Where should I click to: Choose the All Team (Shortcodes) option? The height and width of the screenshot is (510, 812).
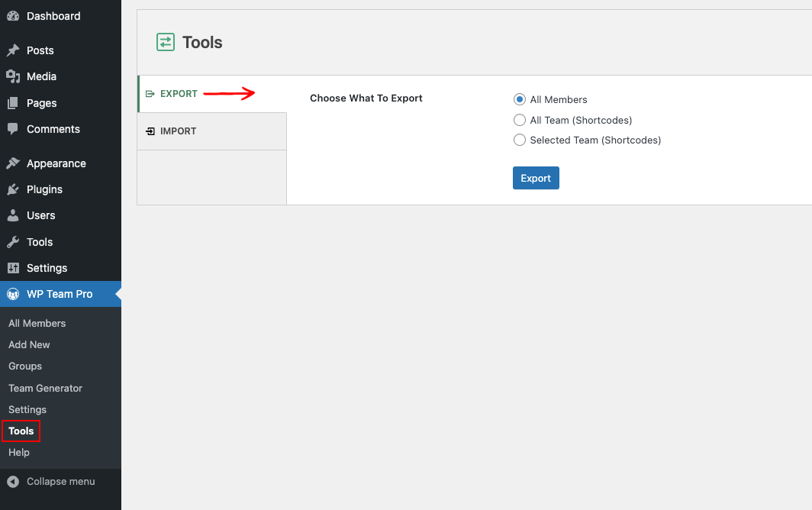click(x=520, y=120)
